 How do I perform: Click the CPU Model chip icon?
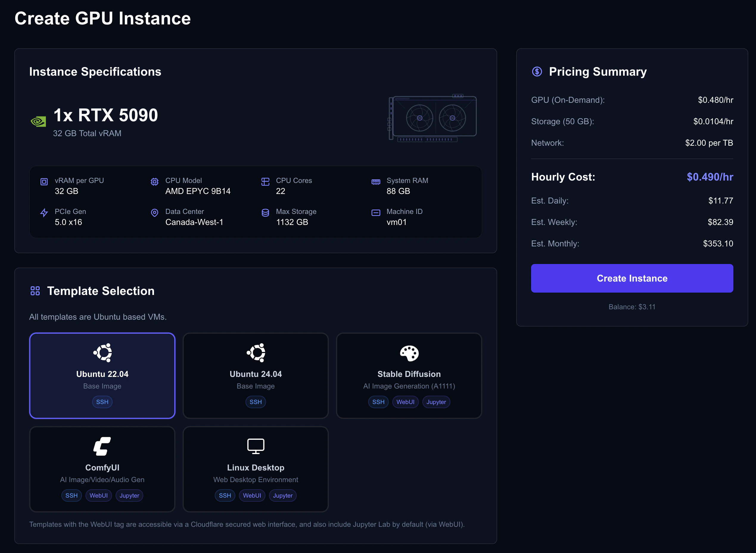click(x=154, y=182)
